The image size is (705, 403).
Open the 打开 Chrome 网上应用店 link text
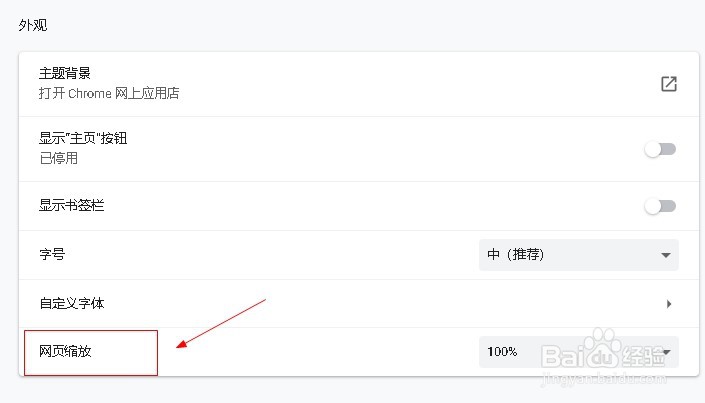point(109,94)
